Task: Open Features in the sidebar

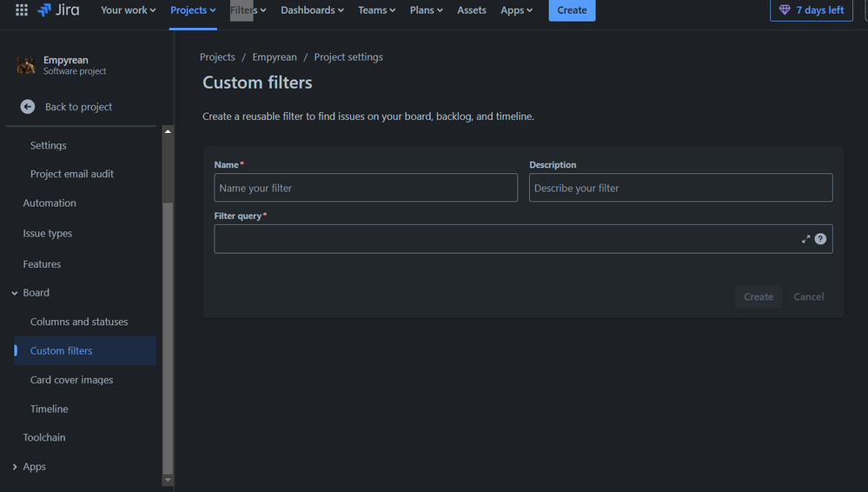Action: click(x=42, y=264)
